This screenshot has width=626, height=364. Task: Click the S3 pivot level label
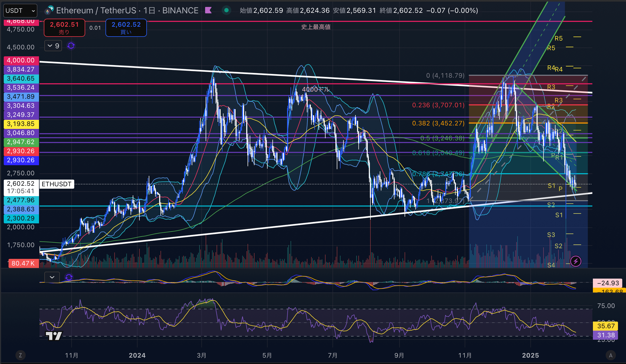click(551, 235)
